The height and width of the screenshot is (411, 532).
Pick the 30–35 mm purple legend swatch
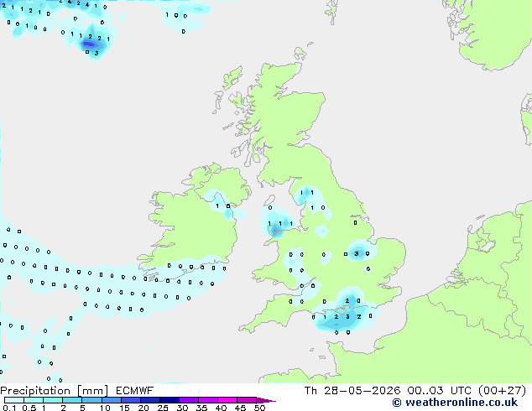tap(189, 400)
